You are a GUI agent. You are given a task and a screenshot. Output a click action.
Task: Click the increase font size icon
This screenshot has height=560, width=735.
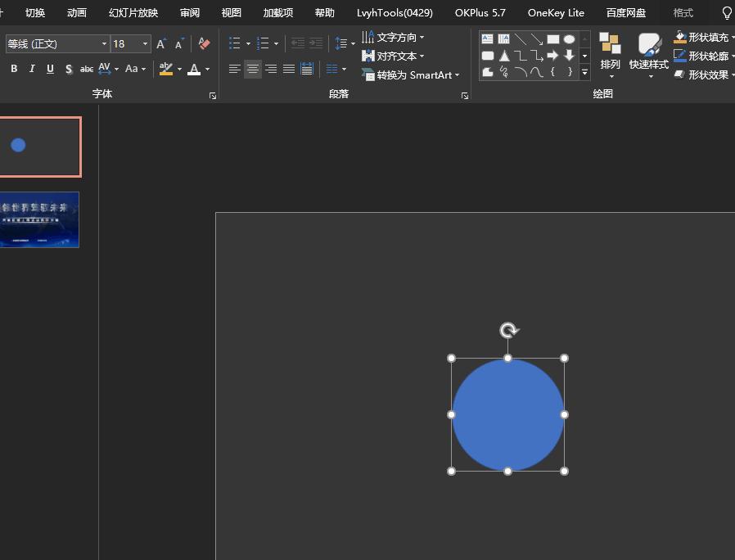tap(161, 43)
